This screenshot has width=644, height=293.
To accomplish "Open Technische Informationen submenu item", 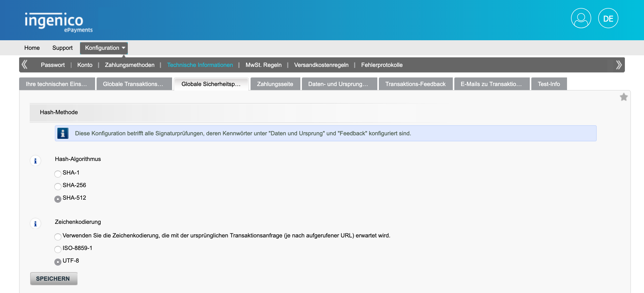I will 200,65.
